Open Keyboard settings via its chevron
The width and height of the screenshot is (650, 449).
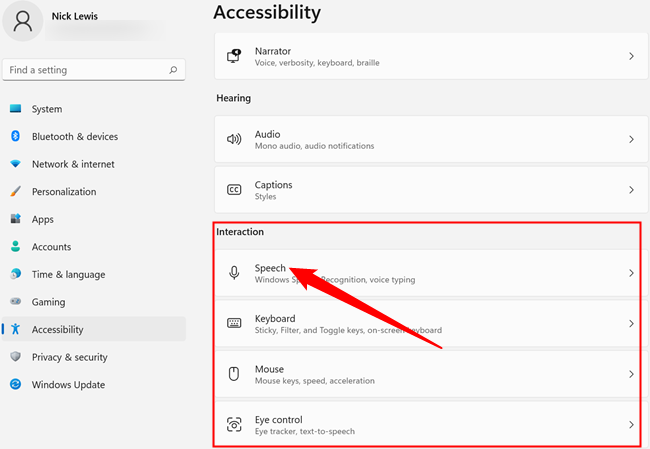631,323
